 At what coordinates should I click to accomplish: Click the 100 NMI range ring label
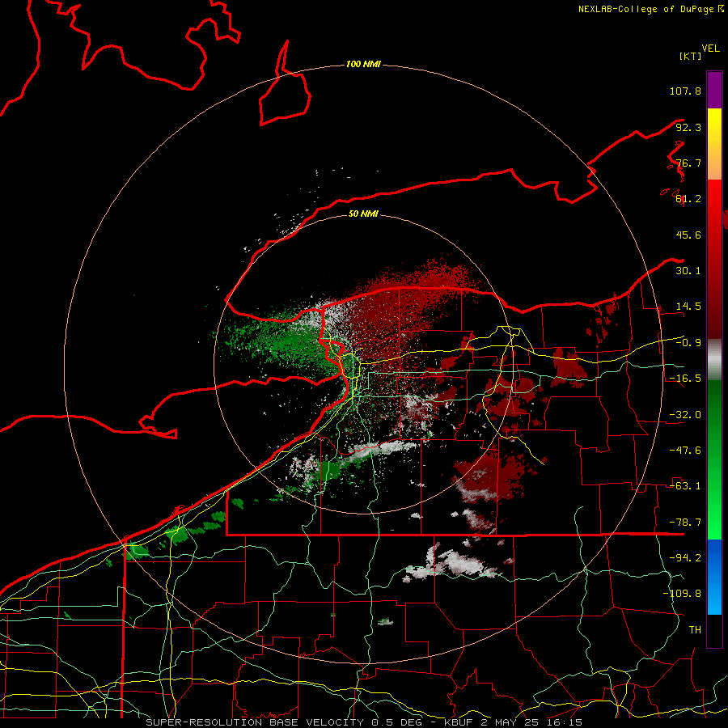coord(363,64)
